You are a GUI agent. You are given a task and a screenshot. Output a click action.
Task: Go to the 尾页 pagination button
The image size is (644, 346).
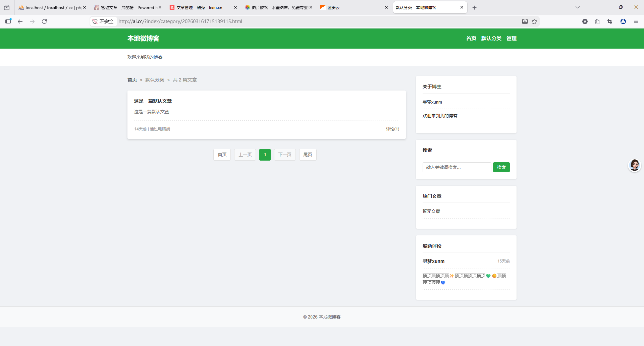point(308,155)
